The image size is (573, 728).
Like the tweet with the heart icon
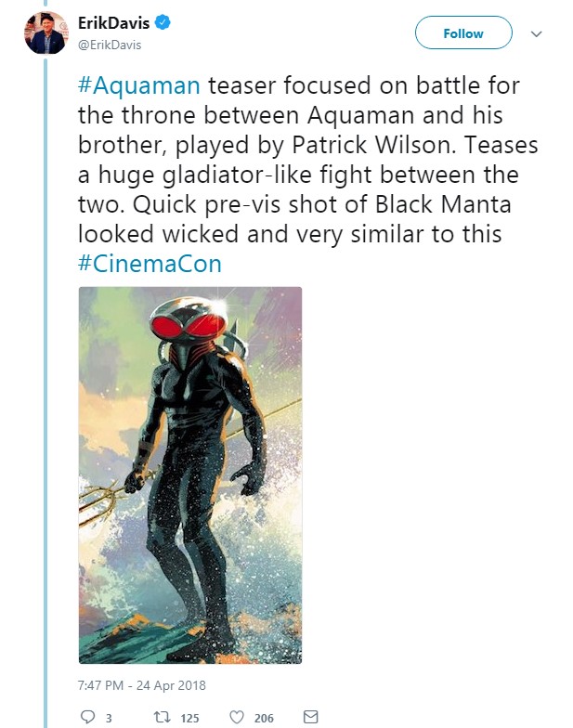tap(237, 717)
